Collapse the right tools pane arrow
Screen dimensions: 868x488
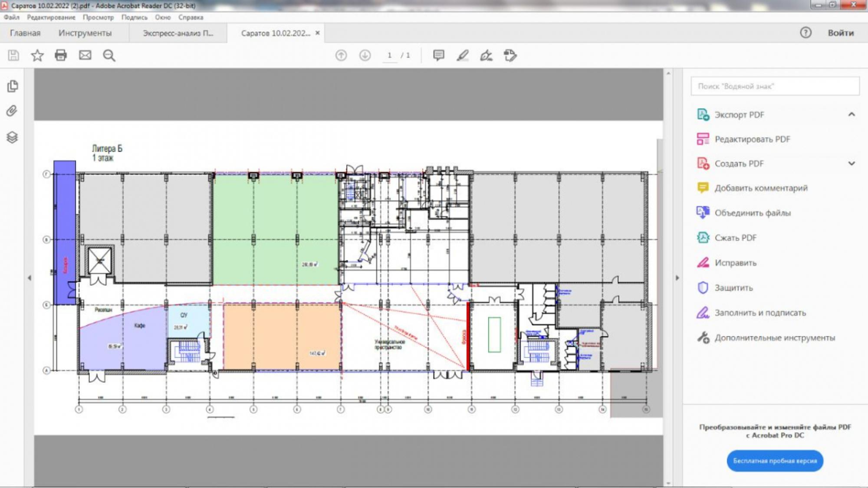click(677, 278)
